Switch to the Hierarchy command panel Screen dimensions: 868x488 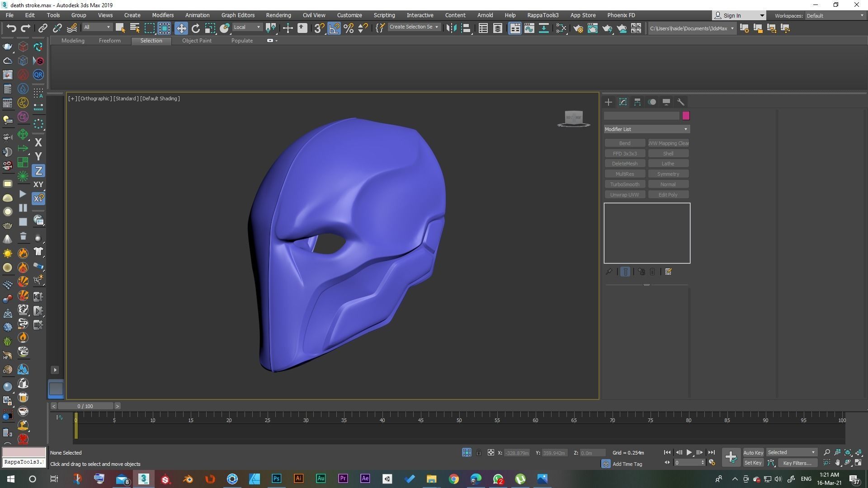pyautogui.click(x=637, y=102)
